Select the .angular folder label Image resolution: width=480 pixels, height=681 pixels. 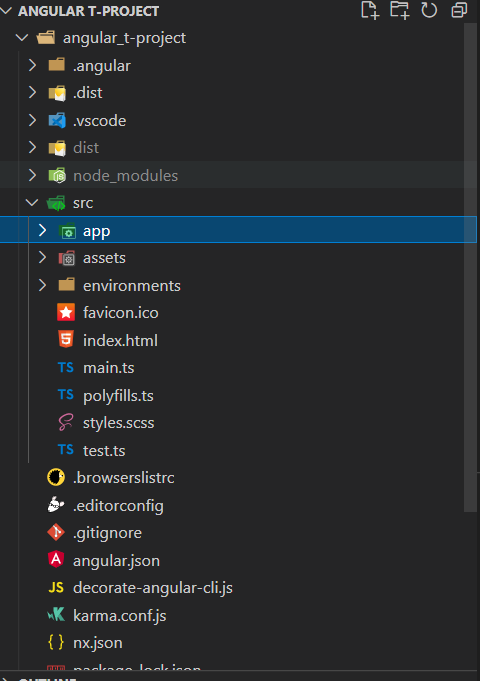click(x=102, y=66)
